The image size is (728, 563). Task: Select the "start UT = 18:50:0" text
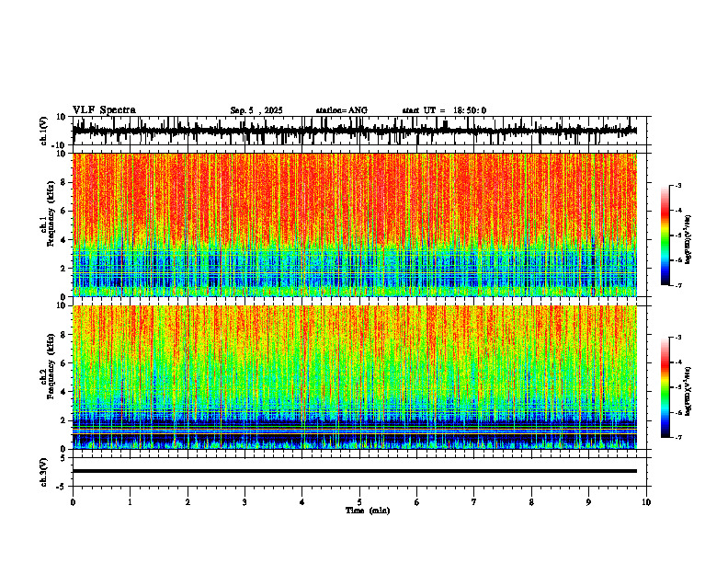point(444,110)
